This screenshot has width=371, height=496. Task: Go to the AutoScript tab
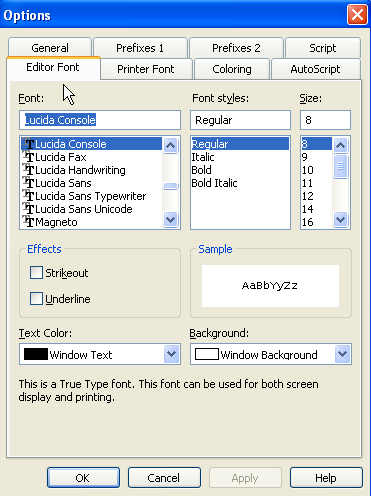point(316,69)
